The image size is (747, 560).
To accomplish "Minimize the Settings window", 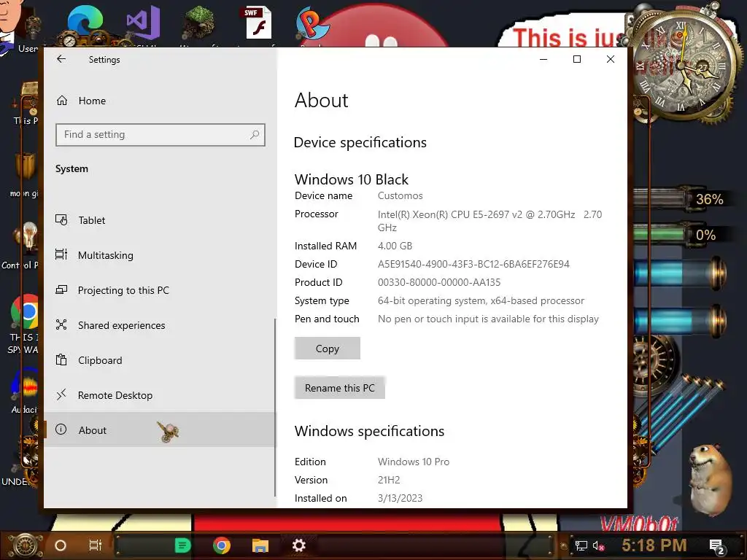I will pyautogui.click(x=543, y=59).
